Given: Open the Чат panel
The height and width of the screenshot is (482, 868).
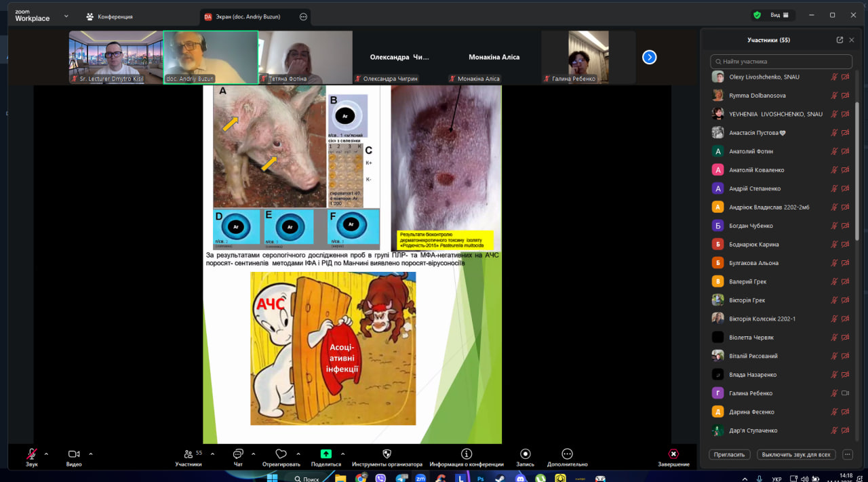Looking at the screenshot, I should click(238, 454).
